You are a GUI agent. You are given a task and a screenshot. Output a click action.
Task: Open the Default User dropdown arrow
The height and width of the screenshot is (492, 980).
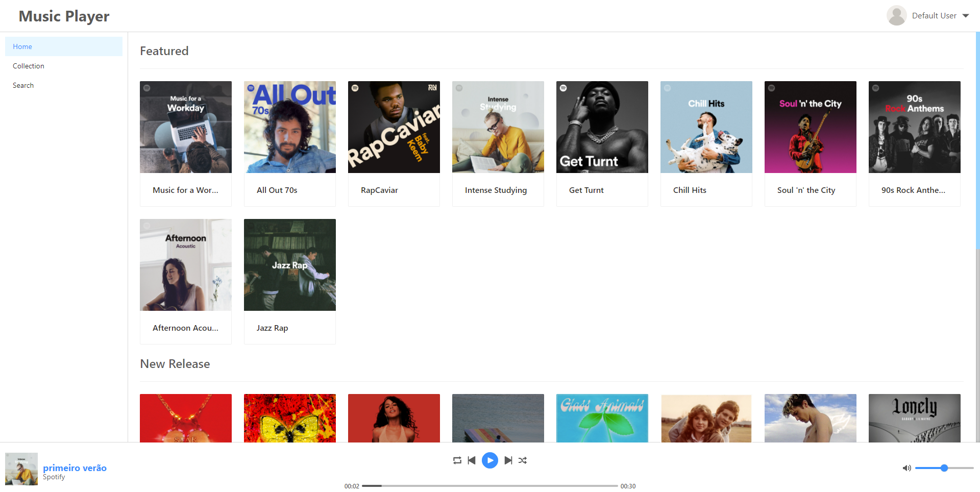point(966,16)
